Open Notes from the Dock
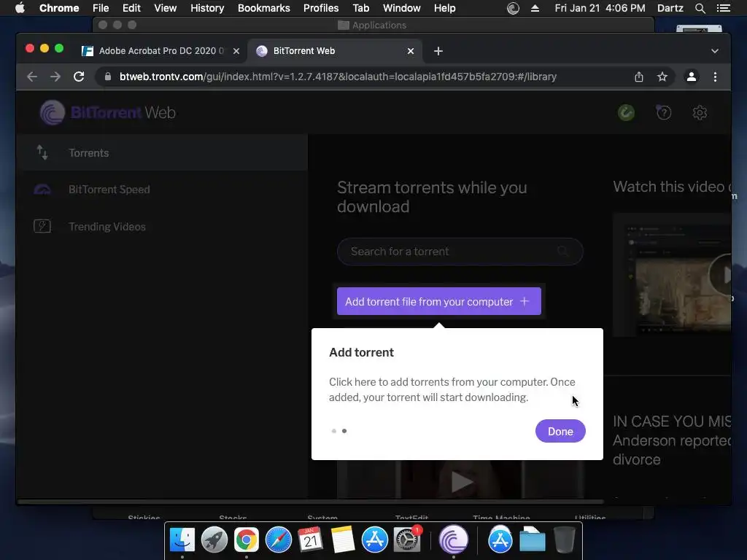Screen dimensions: 747x560 (x=343, y=540)
